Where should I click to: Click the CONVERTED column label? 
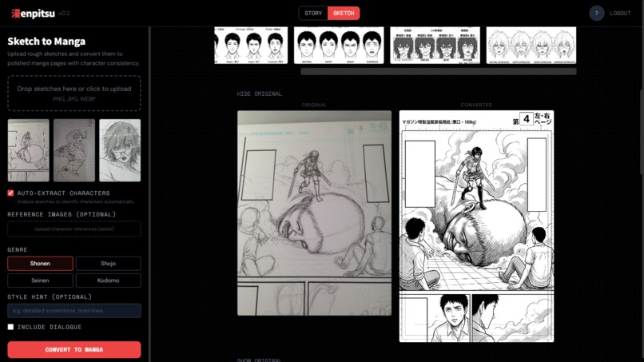476,105
